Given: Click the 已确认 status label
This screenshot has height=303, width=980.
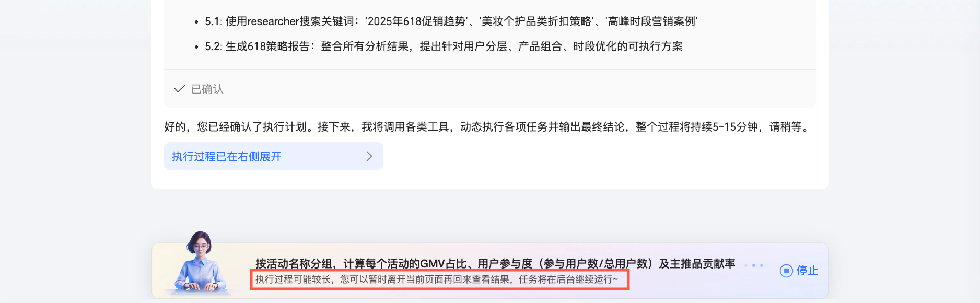Looking at the screenshot, I should (x=207, y=89).
